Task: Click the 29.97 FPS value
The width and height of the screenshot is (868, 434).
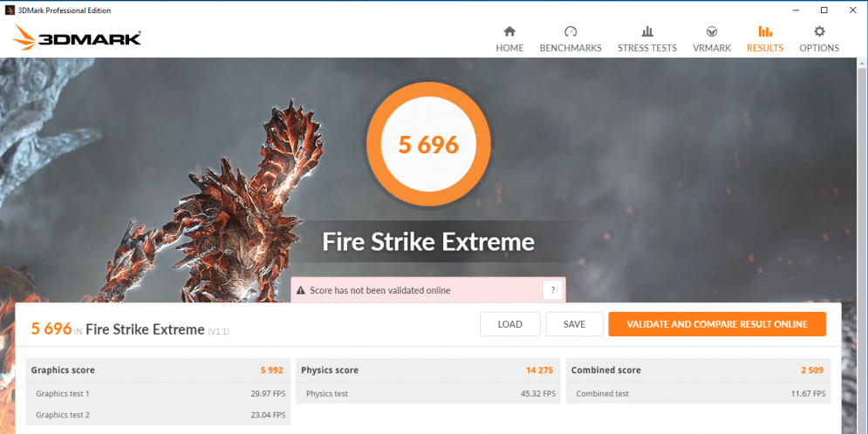Action: pos(268,394)
